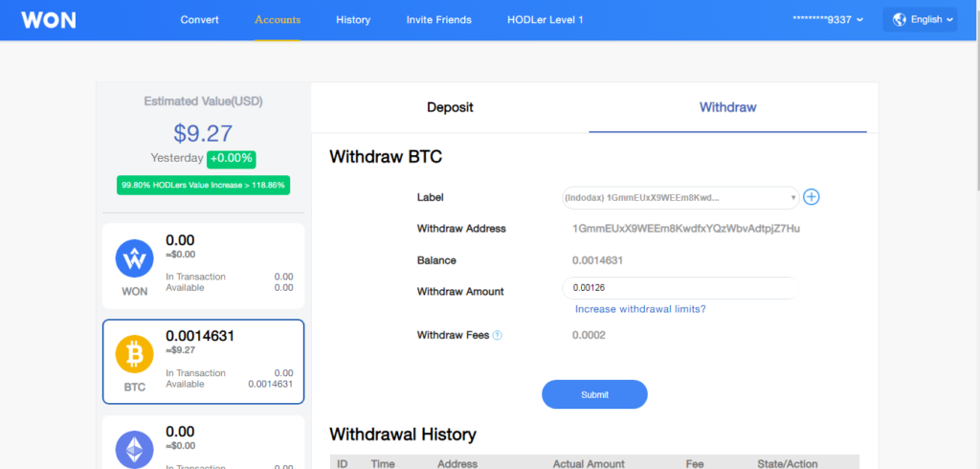980x469 pixels.
Task: Click the Withdrawal History heading
Action: click(403, 434)
